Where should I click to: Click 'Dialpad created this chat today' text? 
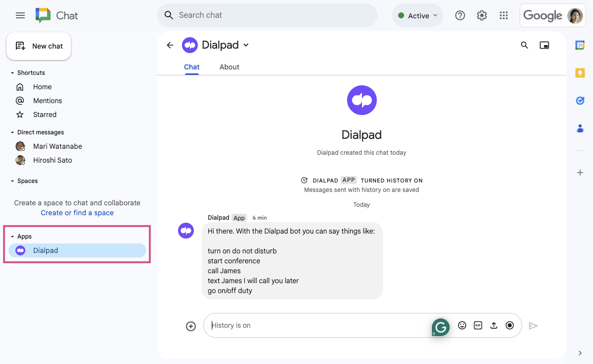(x=361, y=152)
